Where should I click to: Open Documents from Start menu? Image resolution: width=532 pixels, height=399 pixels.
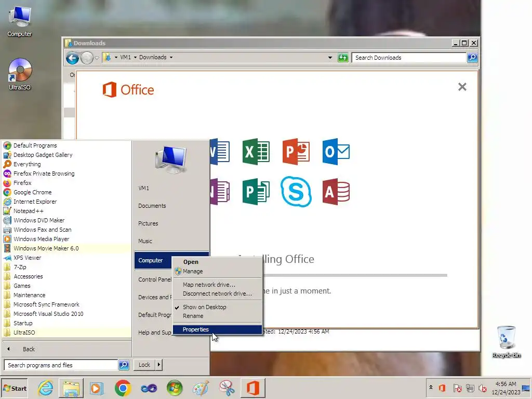pos(152,206)
